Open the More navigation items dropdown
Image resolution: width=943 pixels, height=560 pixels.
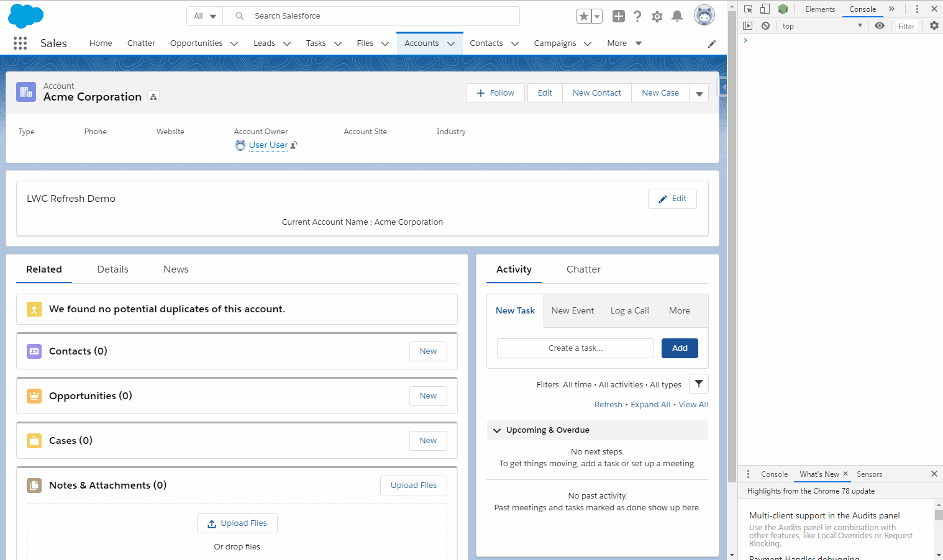tap(624, 43)
